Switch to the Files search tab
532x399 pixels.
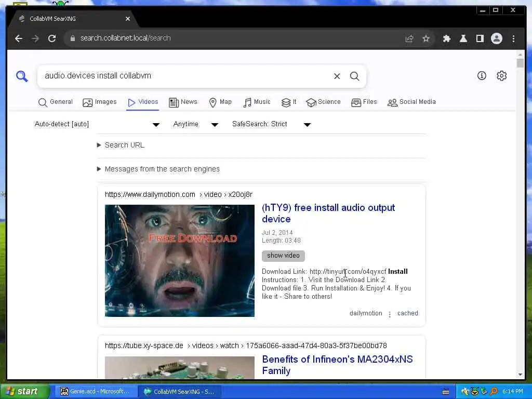click(364, 102)
